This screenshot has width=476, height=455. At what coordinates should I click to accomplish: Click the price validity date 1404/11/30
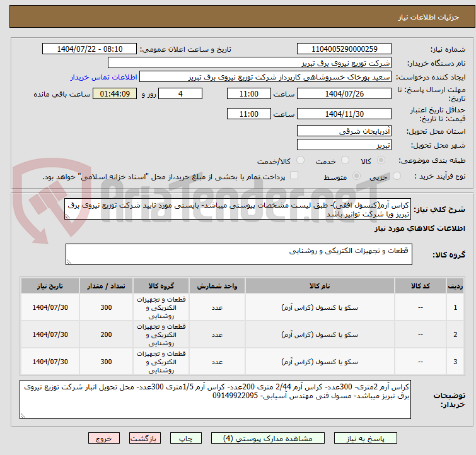(x=344, y=114)
